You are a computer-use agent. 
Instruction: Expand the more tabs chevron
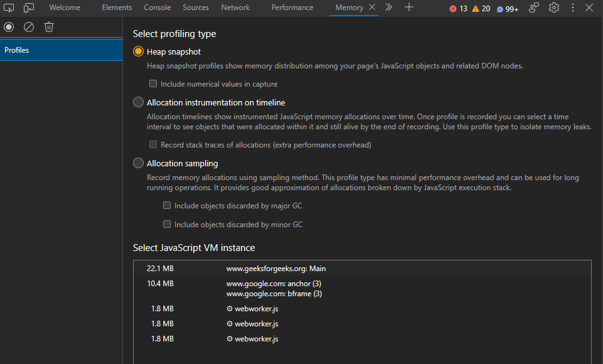point(388,8)
